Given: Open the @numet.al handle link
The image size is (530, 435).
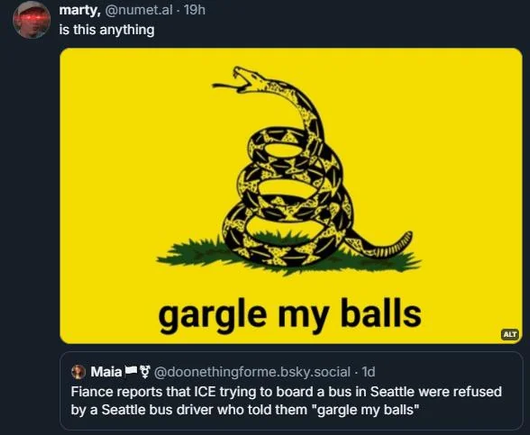Looking at the screenshot, I should (139, 10).
